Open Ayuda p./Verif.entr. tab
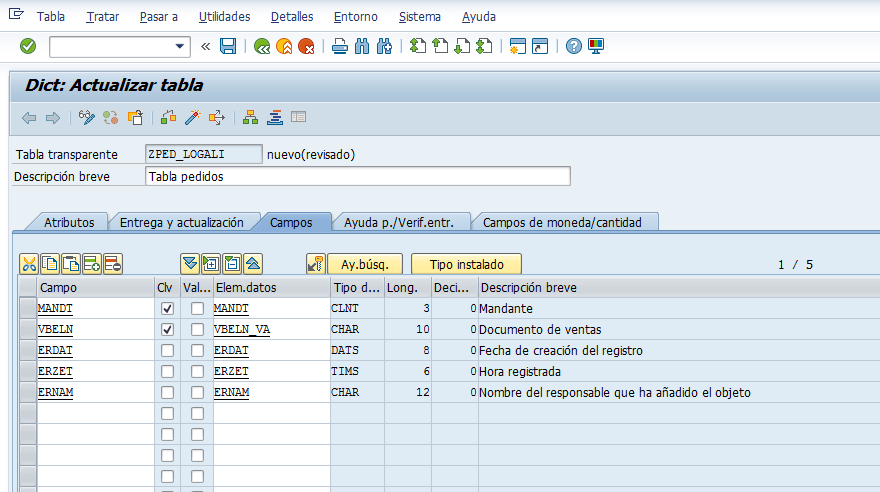The image size is (880, 492). tap(399, 223)
